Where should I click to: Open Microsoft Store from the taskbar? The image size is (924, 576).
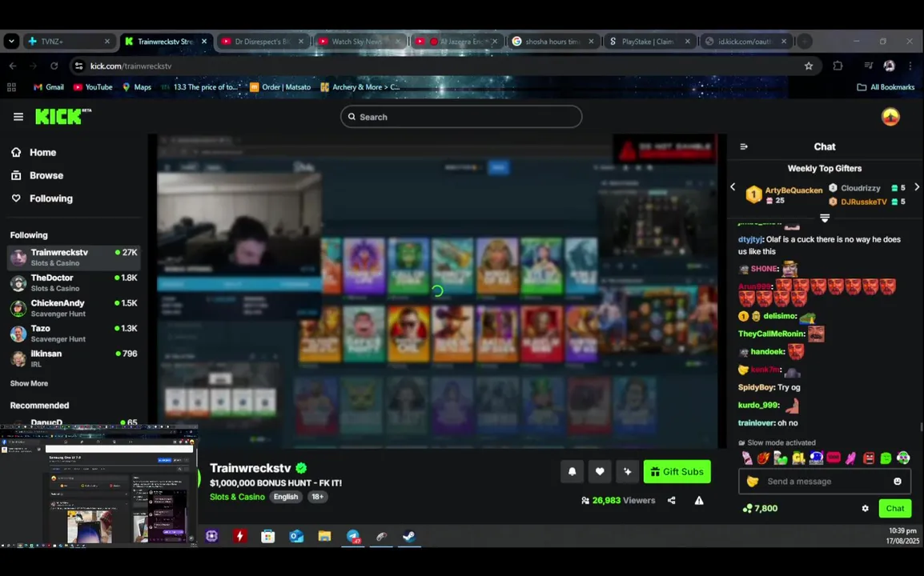click(268, 536)
